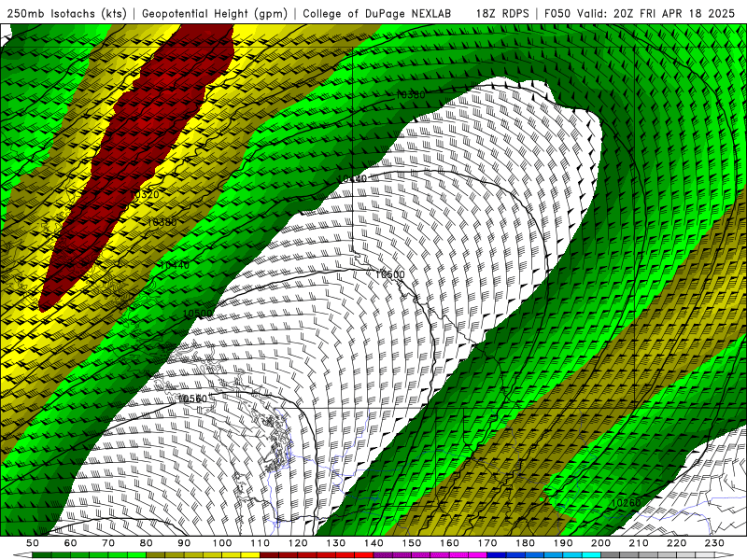747x560 pixels.
Task: Click the '250mb Isotachs (kts)' title text
Action: pyautogui.click(x=66, y=13)
